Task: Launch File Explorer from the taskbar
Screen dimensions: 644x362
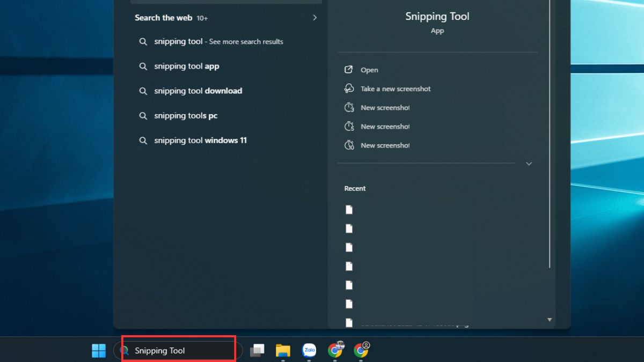Action: point(283,351)
